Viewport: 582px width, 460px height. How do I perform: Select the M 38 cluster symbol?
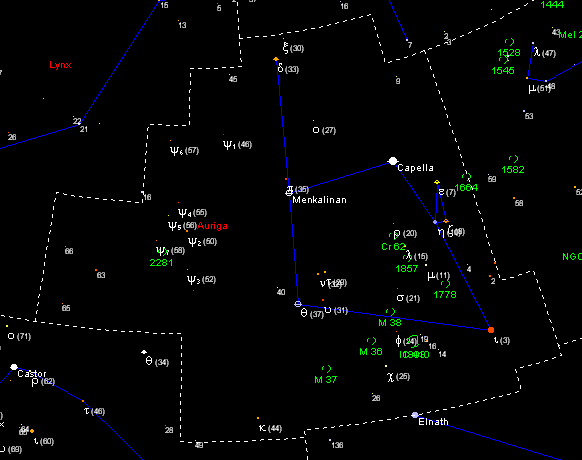pos(390,312)
